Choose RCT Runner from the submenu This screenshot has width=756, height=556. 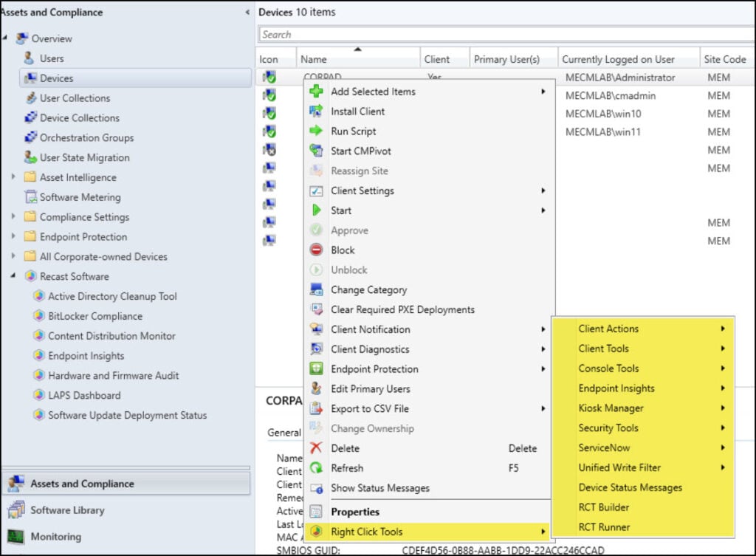point(643,526)
